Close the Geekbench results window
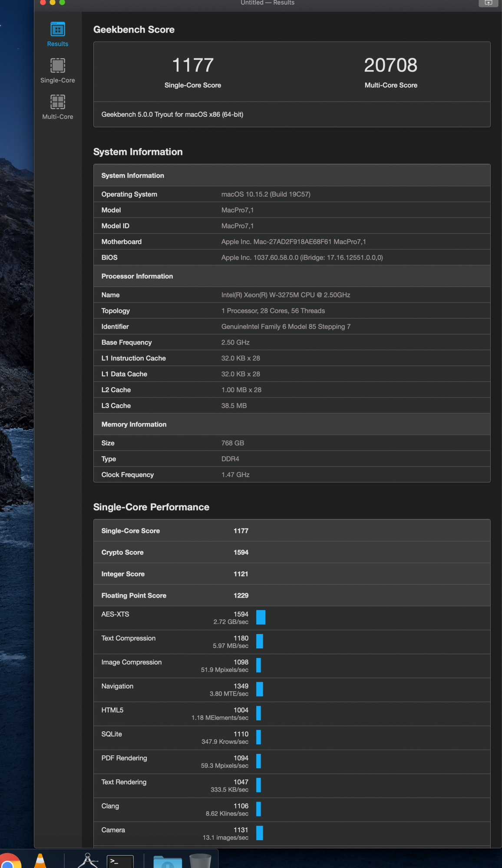This screenshot has height=868, width=502. 43,2
